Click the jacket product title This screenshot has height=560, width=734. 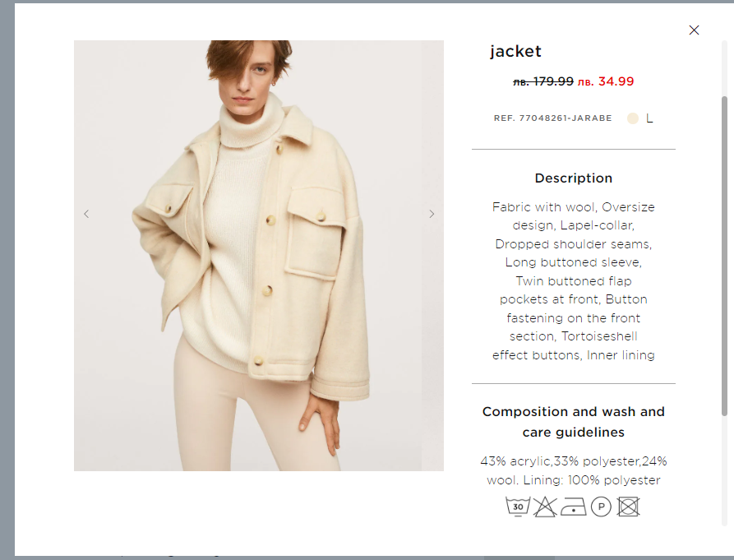point(515,51)
